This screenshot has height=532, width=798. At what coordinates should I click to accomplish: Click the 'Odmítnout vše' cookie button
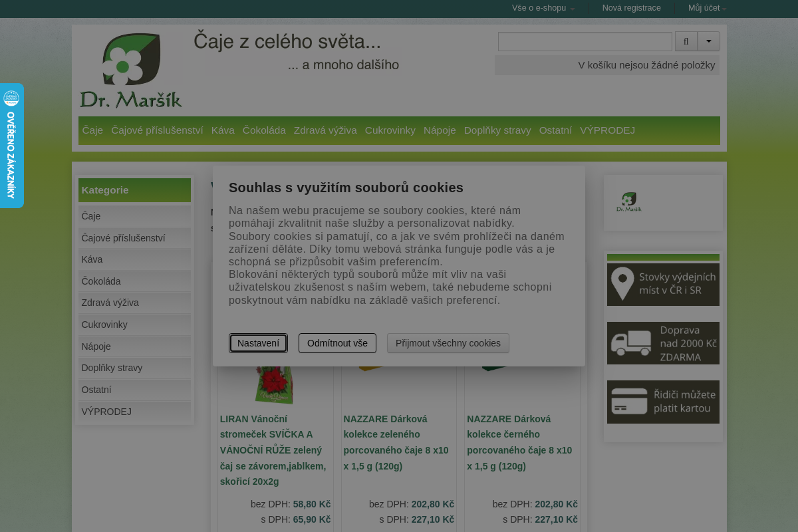(337, 343)
